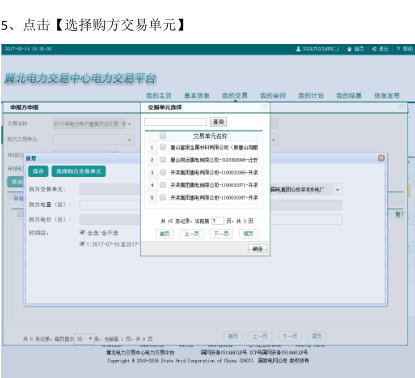Open the records-per-page dropdown showing 10

[x=84, y=339]
